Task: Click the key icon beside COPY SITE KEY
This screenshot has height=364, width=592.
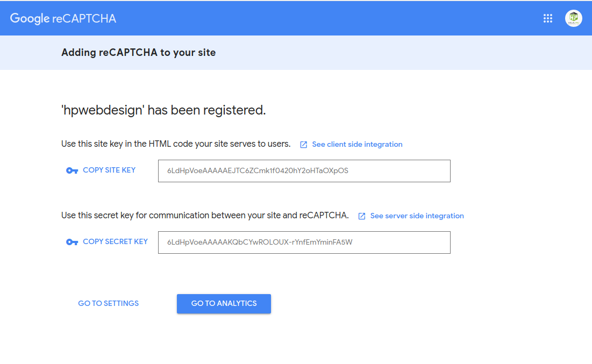Action: point(72,170)
